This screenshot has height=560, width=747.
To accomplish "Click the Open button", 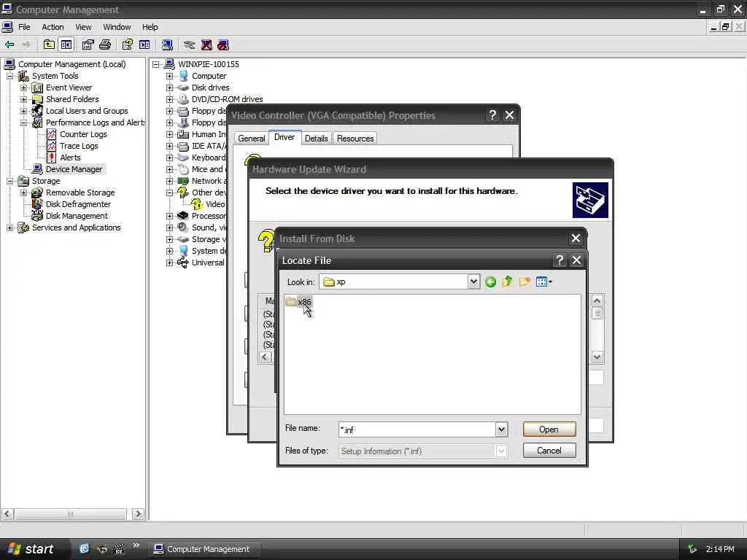I will point(549,429).
